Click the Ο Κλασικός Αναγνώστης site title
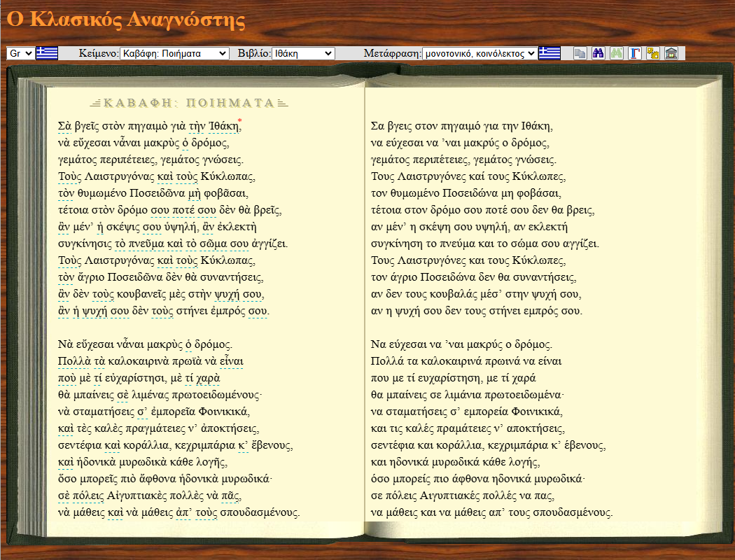The height and width of the screenshot is (560, 735). pos(125,20)
